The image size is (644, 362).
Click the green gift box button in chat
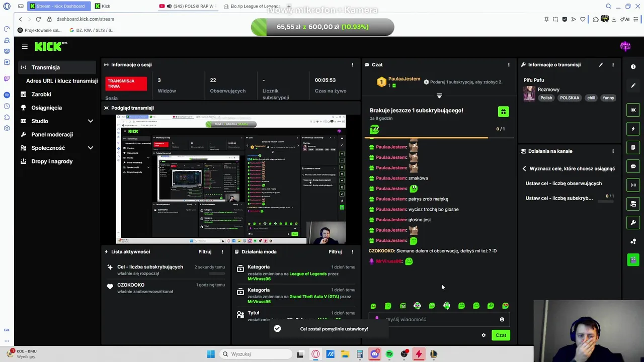click(503, 112)
